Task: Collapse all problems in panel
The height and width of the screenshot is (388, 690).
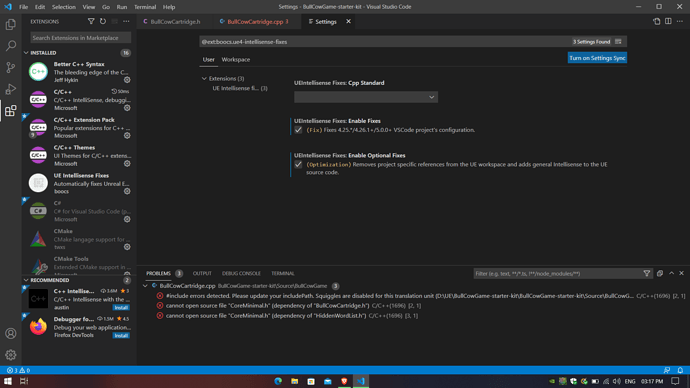Action: pyautogui.click(x=660, y=274)
